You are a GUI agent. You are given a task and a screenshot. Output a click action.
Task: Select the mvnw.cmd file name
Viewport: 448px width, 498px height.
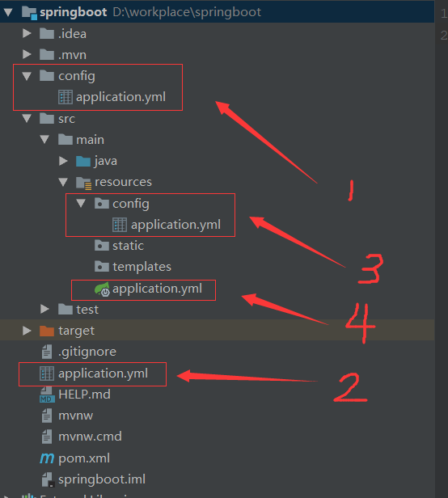(90, 437)
